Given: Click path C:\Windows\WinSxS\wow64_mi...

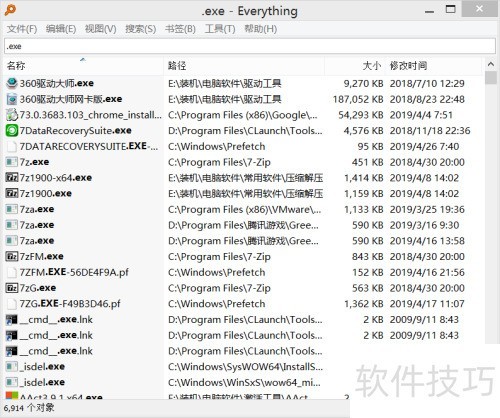Looking at the screenshot, I should [244, 382].
